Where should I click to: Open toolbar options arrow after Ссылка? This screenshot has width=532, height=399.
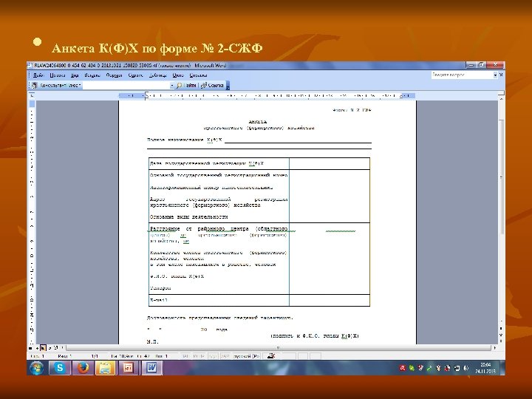tap(228, 86)
